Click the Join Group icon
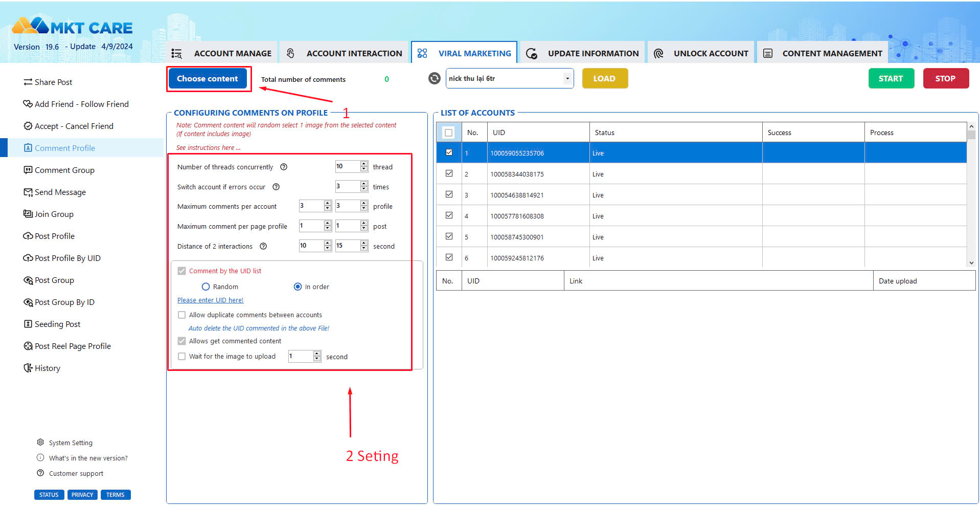The image size is (980, 506). point(28,214)
